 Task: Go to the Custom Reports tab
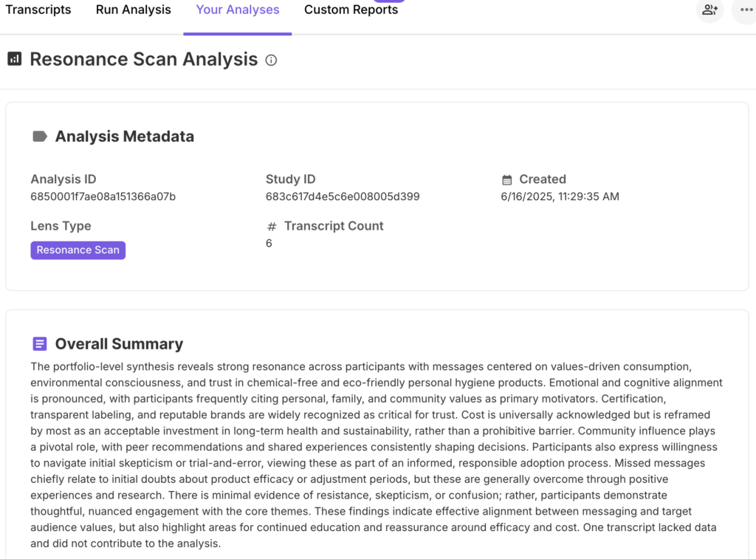351,10
